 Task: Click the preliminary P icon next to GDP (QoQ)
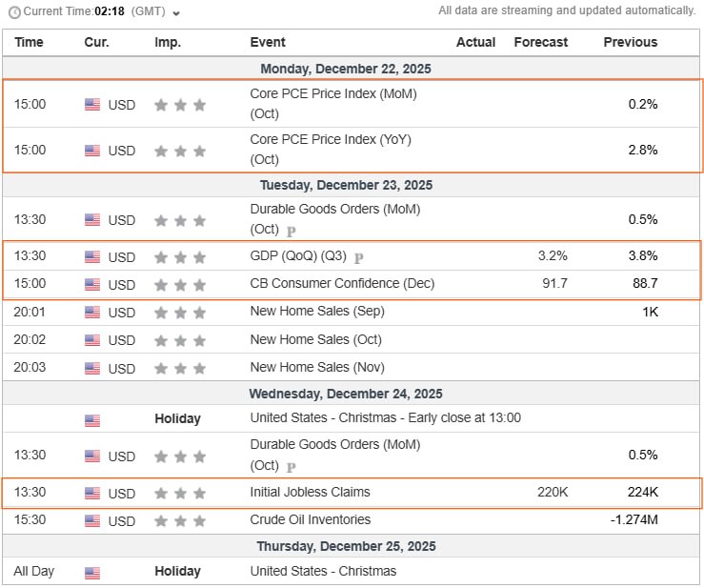pyautogui.click(x=359, y=257)
